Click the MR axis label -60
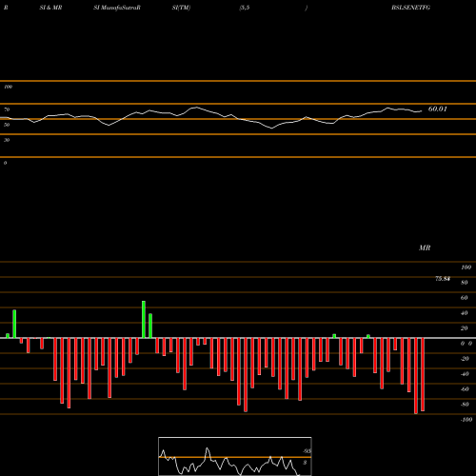The image size is (476, 476). (465, 389)
